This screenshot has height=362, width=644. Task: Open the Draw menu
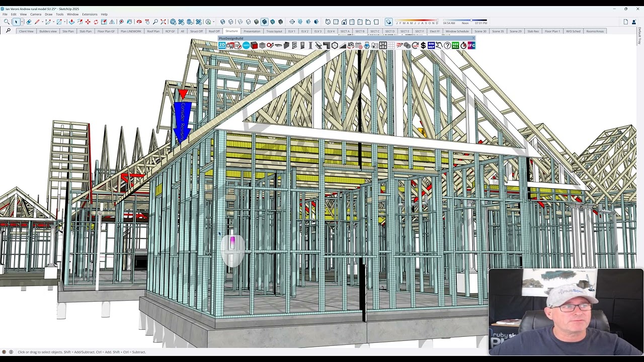(48, 14)
